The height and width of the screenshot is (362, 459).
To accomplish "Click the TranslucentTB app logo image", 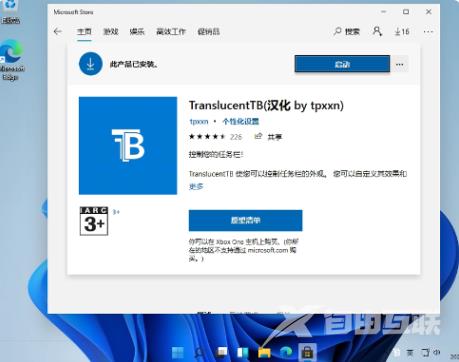I will (x=128, y=146).
